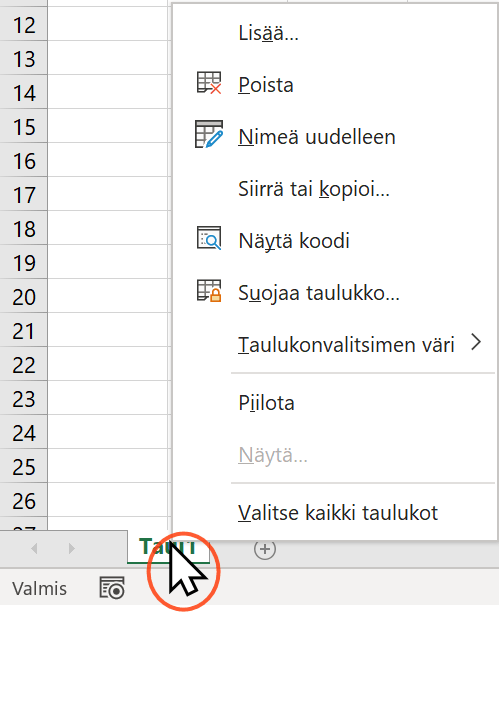The width and height of the screenshot is (499, 705).
Task: Click the Taul1 sheet tab
Action: coord(168,547)
